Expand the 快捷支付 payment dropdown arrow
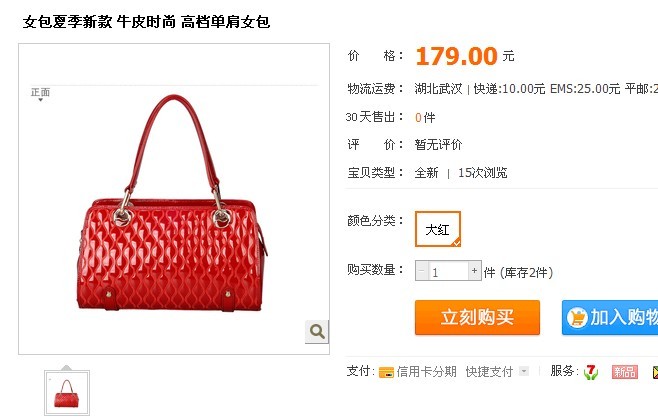Viewport: 658px width, 420px height. (523, 371)
